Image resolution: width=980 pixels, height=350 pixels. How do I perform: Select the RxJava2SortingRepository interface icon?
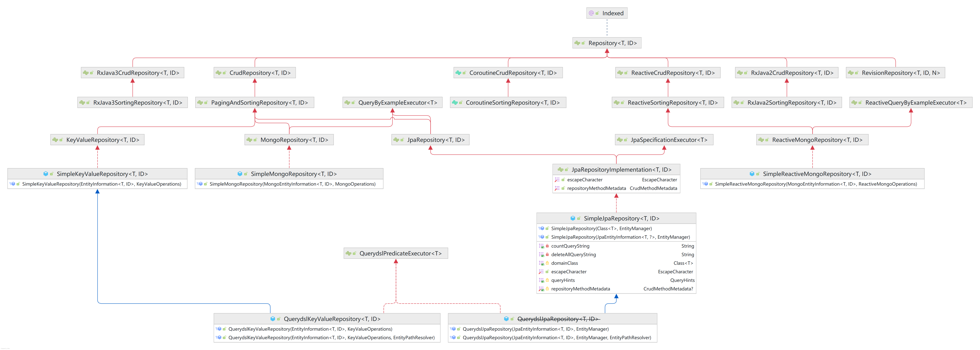(x=736, y=102)
